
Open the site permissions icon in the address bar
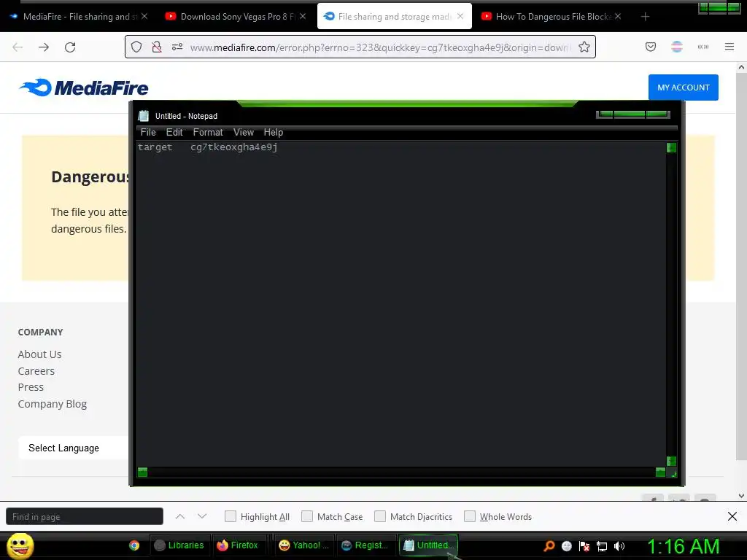(x=177, y=47)
